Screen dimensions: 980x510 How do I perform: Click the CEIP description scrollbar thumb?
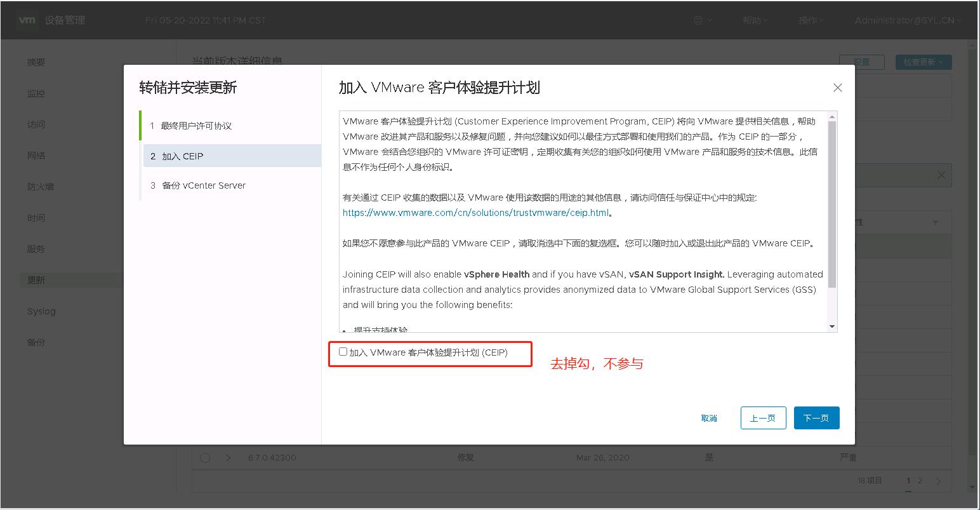click(832, 204)
